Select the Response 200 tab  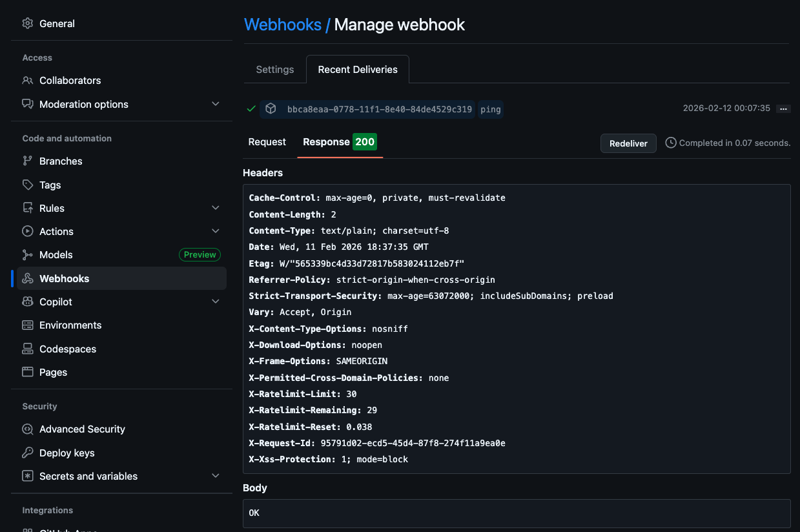coord(339,142)
